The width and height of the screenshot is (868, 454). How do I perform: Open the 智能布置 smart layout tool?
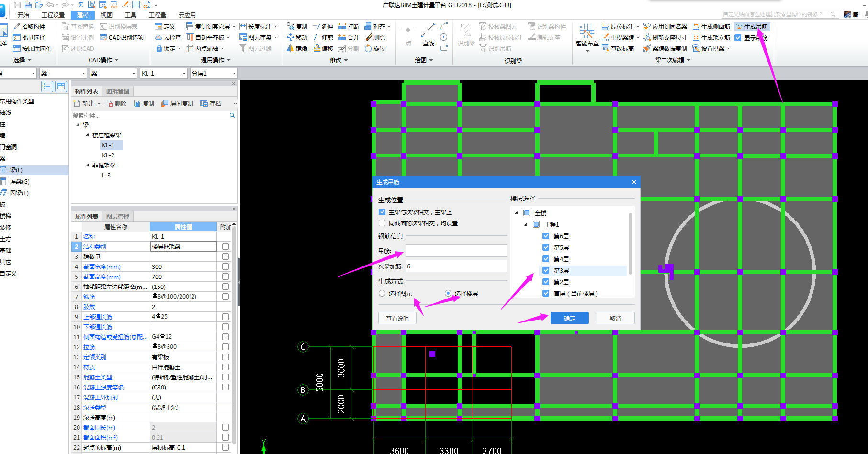coord(587,37)
